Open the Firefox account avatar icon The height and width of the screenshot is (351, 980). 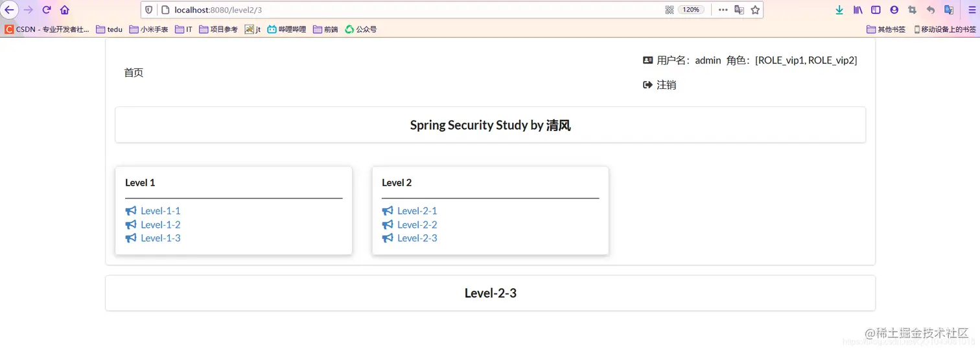tap(894, 10)
